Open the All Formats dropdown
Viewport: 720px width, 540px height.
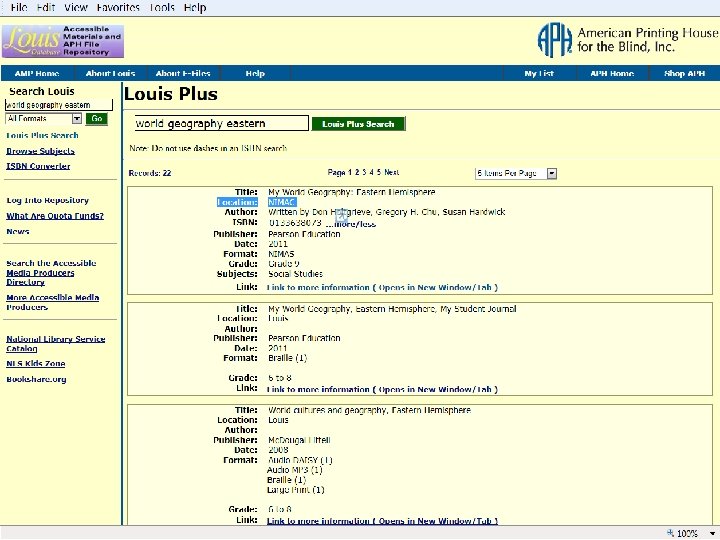point(44,118)
